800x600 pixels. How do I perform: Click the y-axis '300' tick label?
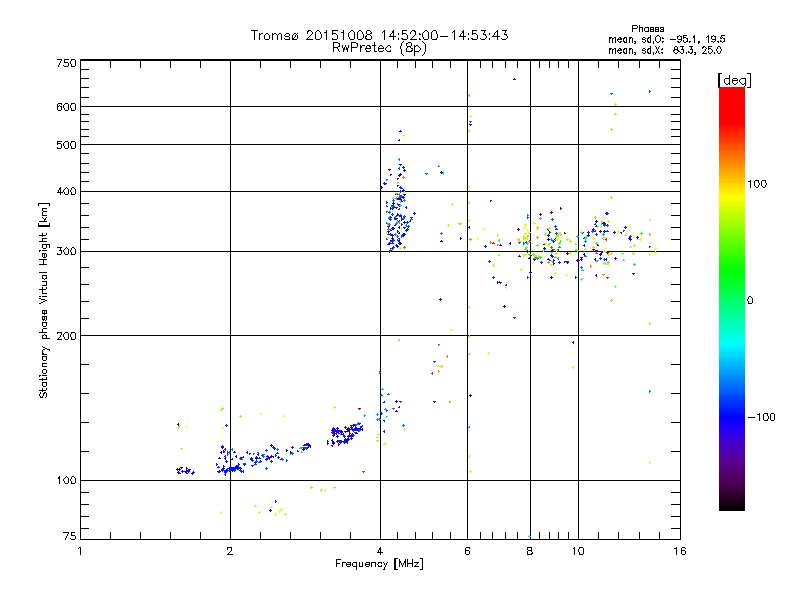(x=66, y=252)
